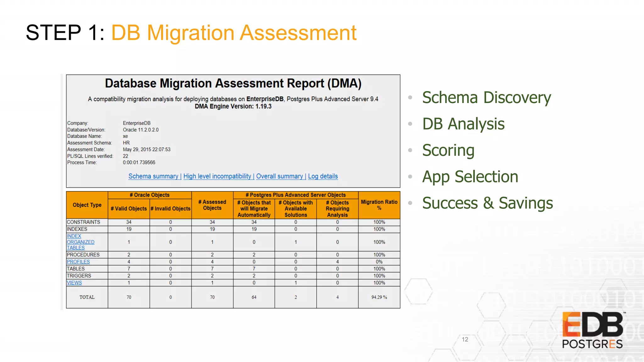Click the Objects with Available Solutions header
The height and width of the screenshot is (362, 644).
pos(296,209)
